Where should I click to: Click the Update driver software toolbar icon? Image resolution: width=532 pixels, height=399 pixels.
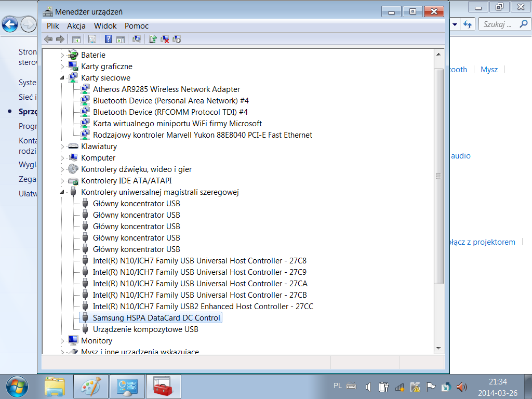[x=153, y=39]
